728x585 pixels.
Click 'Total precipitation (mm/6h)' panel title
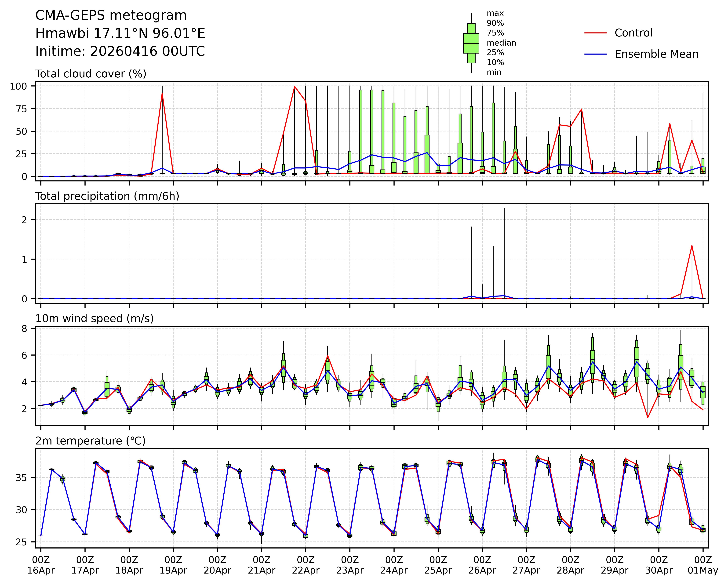click(x=107, y=196)
